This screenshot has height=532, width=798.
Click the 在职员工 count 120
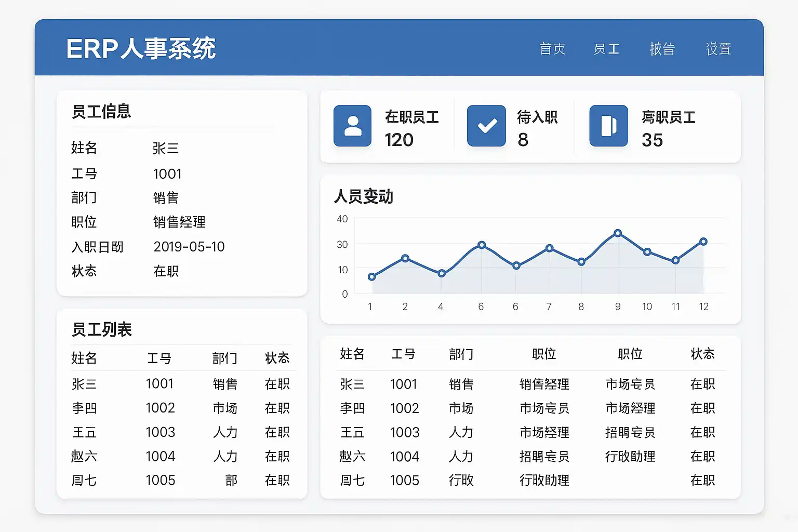tap(399, 140)
